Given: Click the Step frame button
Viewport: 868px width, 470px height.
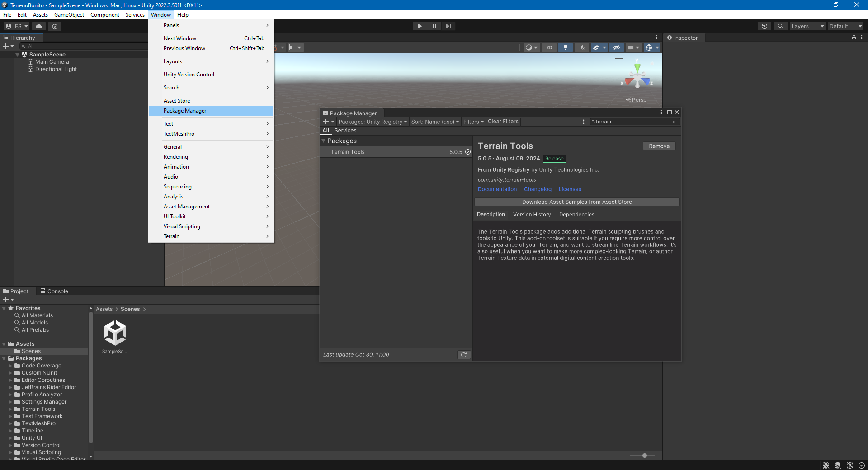Looking at the screenshot, I should click(x=448, y=26).
